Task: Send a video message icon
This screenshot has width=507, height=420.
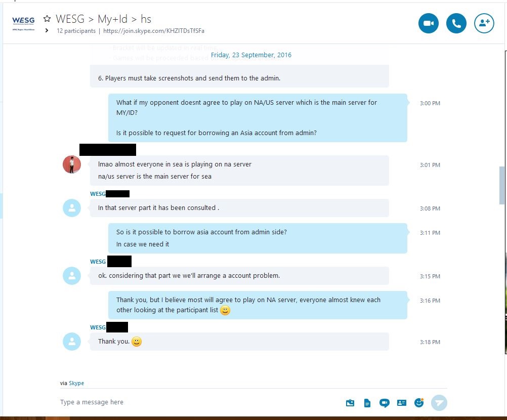Action: click(x=384, y=403)
